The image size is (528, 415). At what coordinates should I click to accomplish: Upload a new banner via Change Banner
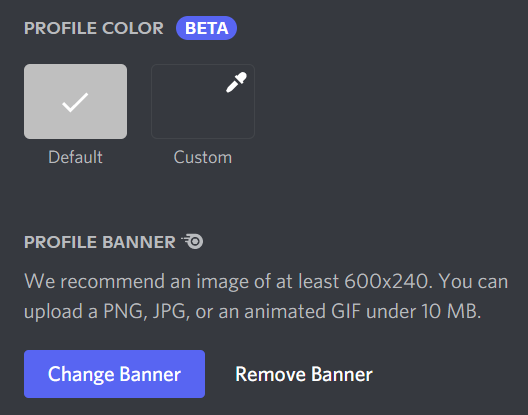pyautogui.click(x=114, y=374)
